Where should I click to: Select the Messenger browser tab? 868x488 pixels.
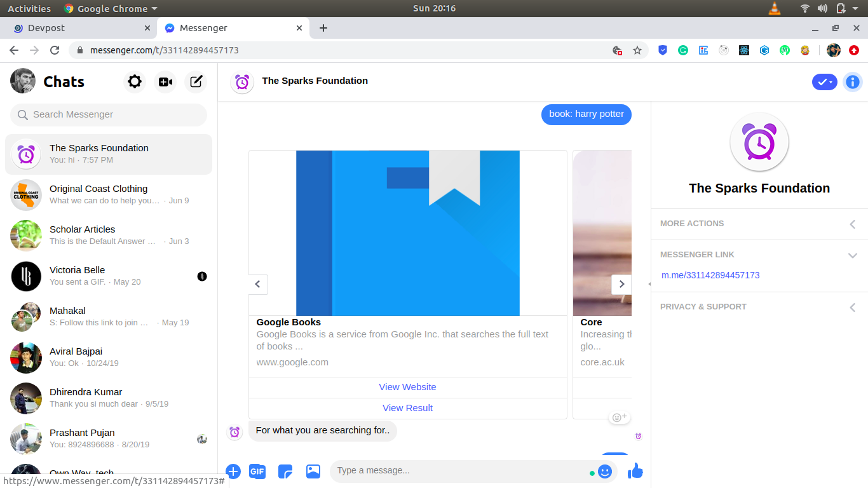click(x=232, y=28)
